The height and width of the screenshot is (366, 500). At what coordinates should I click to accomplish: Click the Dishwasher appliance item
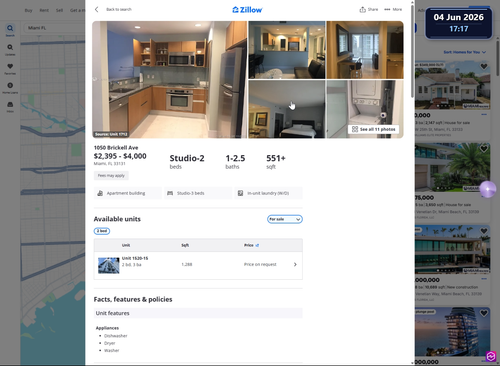coord(115,336)
